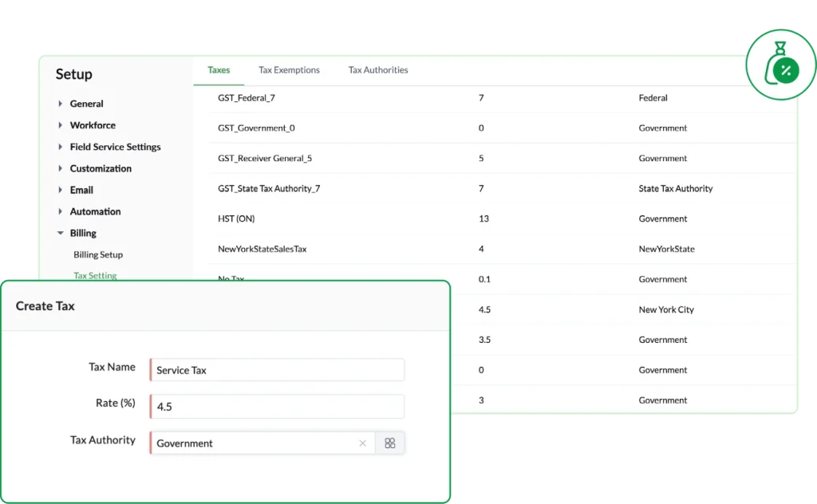Expand the Workforce section arrow

(61, 125)
